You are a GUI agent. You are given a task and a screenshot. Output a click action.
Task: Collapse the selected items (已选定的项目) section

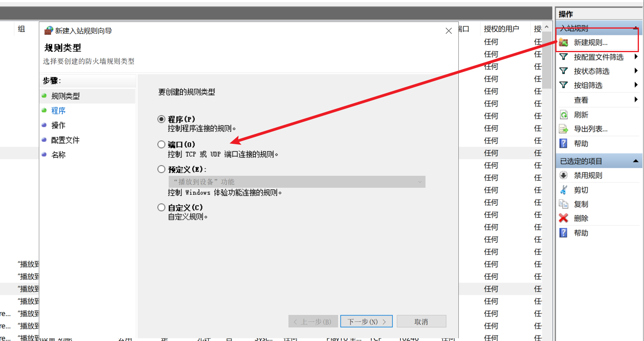click(x=635, y=161)
